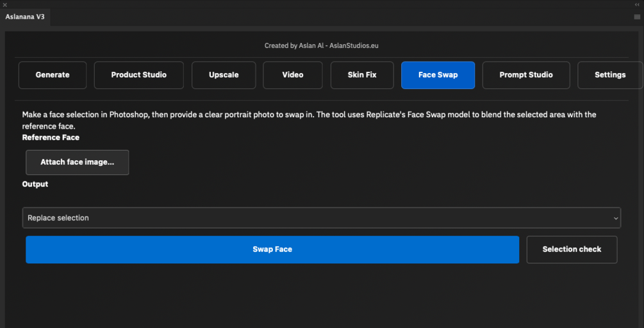Go to the Settings tab

(609, 75)
